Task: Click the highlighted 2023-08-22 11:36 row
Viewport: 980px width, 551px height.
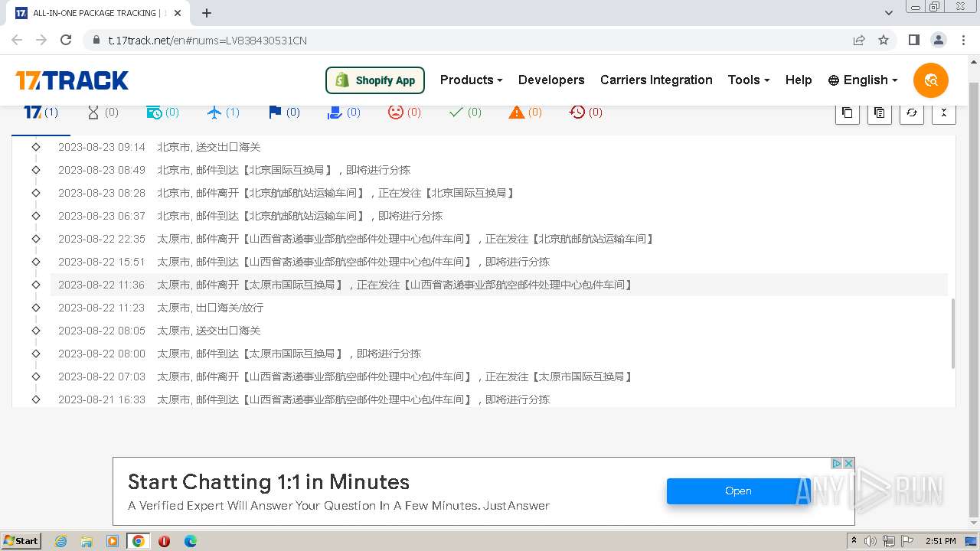Action: click(499, 285)
